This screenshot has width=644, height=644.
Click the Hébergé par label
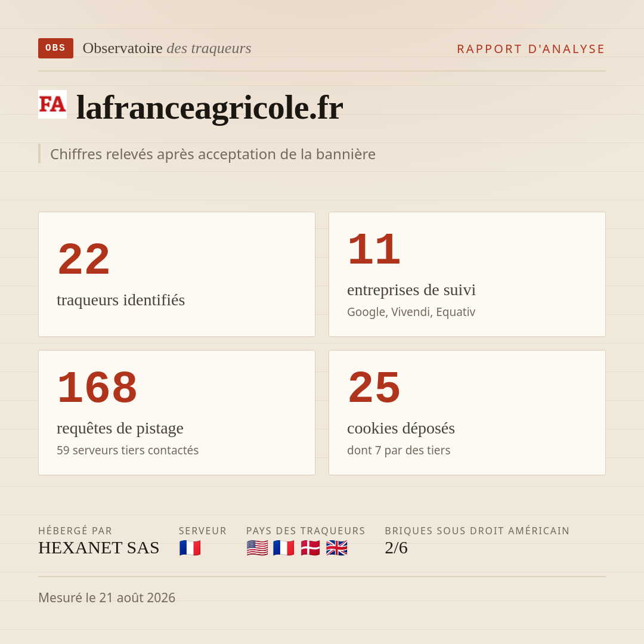(75, 531)
